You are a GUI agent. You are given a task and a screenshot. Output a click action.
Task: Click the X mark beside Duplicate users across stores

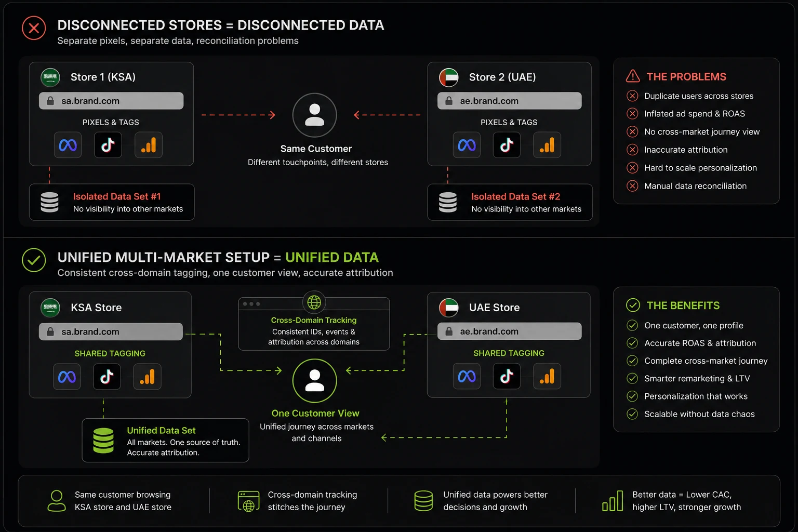(x=632, y=96)
